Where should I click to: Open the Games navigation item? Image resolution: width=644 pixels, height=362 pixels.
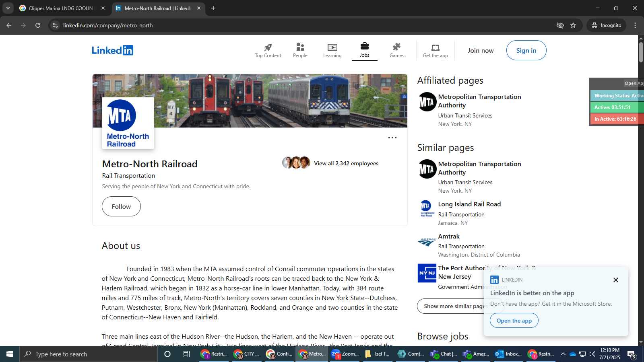(x=396, y=51)
